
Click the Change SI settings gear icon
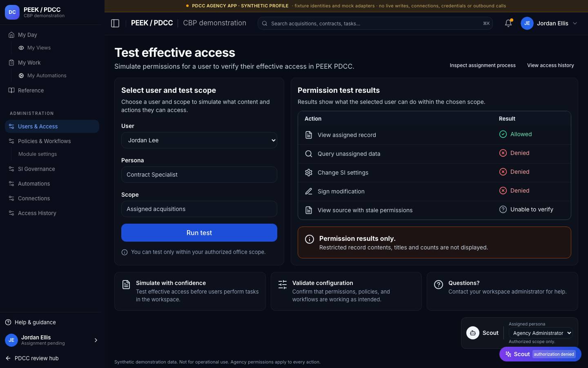click(x=309, y=173)
